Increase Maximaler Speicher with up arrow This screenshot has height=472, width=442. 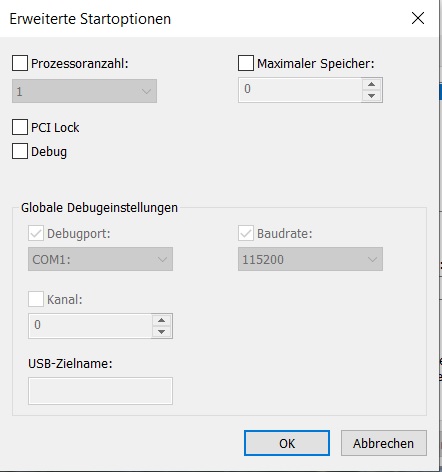372,84
